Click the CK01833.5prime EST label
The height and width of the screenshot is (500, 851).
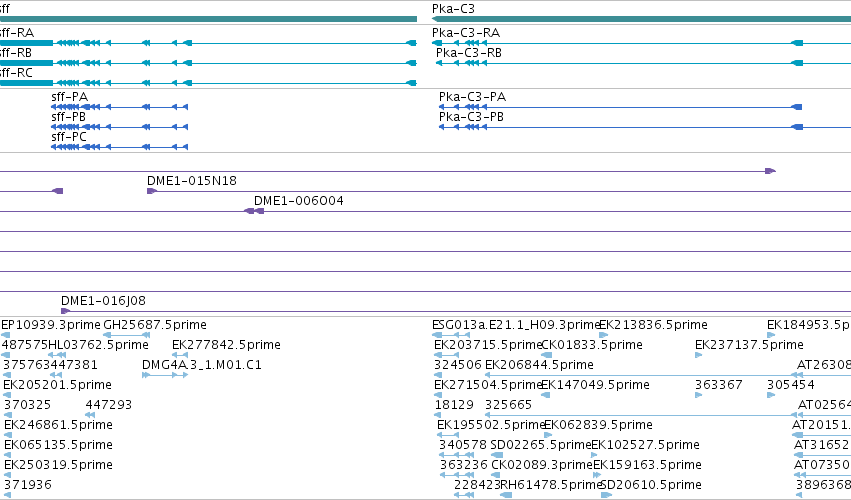coord(592,345)
